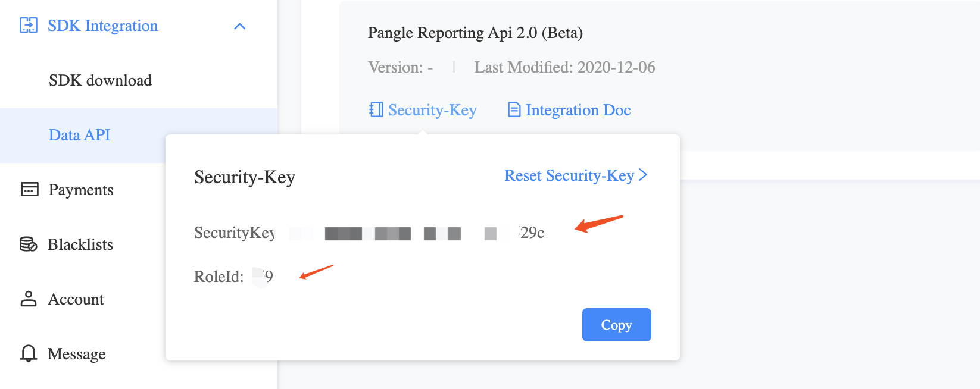Screen dimensions: 980x389
Task: Click the Security-Key book icon
Action: tap(375, 109)
